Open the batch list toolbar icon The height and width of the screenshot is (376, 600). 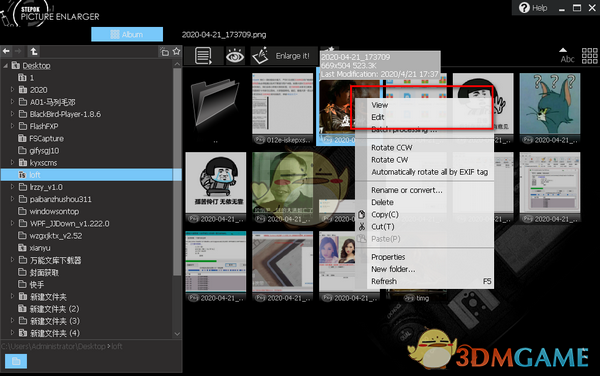204,56
